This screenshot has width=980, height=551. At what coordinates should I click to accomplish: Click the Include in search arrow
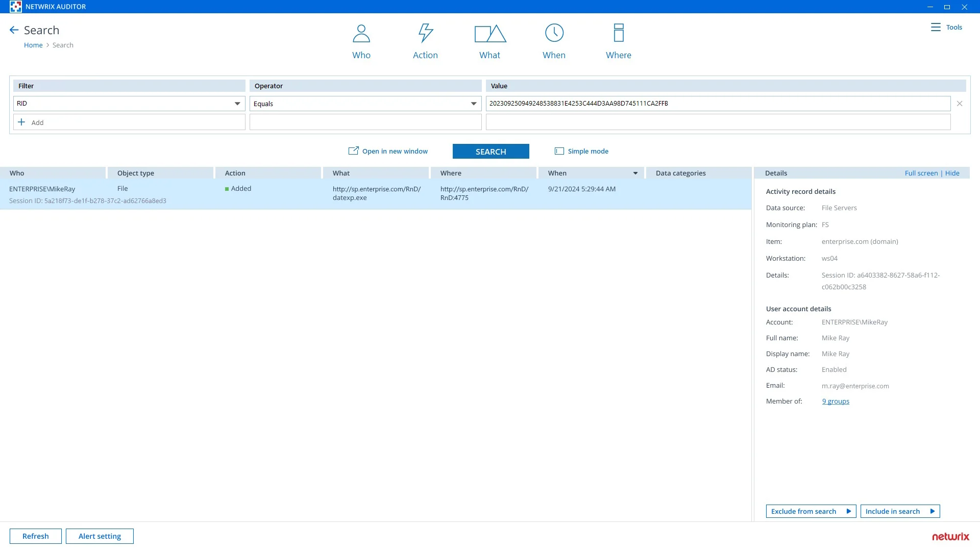[933, 511]
